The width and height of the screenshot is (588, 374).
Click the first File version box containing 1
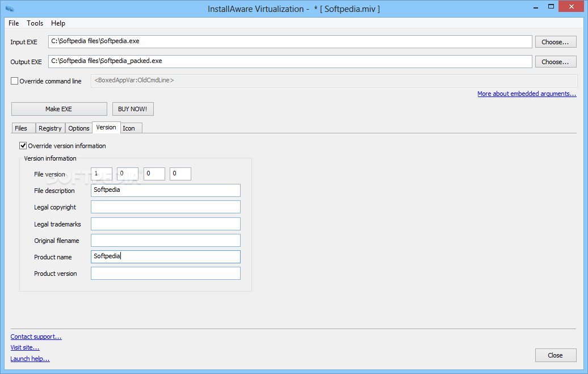tap(101, 174)
